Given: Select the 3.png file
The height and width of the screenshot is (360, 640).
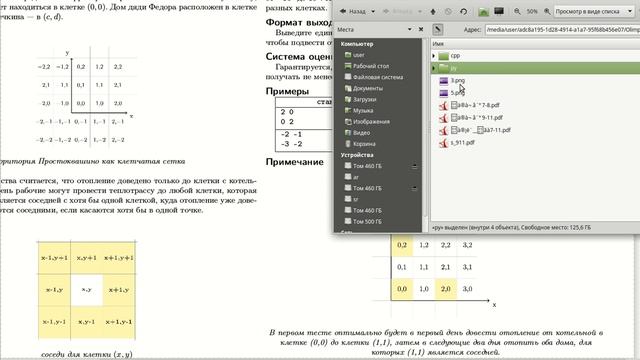Looking at the screenshot, I should tap(458, 80).
